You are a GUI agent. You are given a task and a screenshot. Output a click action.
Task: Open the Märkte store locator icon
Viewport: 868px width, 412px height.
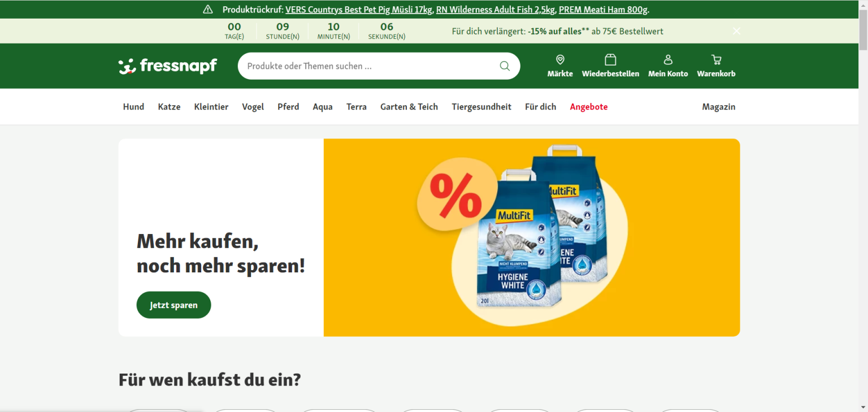[560, 60]
